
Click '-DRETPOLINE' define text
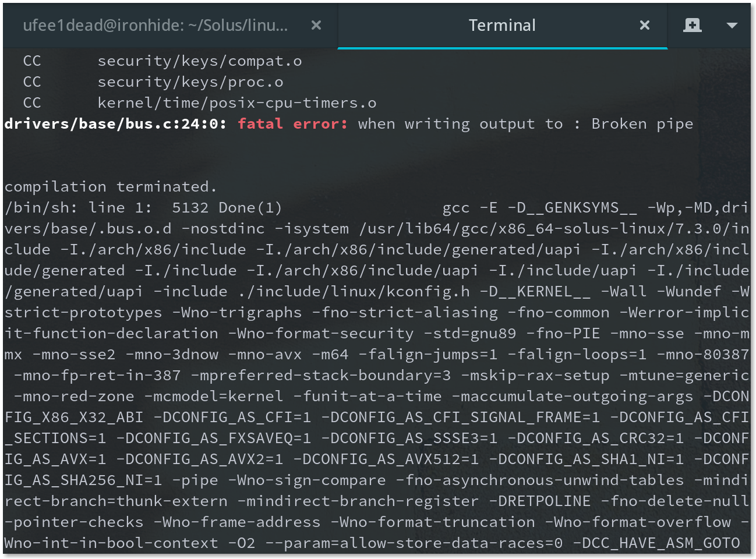click(x=540, y=501)
